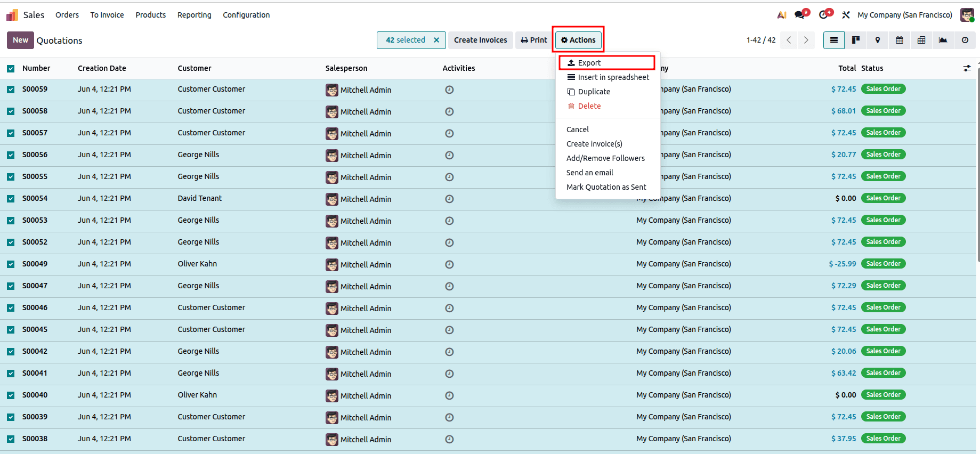Choose Create invoice(s) menu entry
This screenshot has width=980, height=454.
pos(608,144)
